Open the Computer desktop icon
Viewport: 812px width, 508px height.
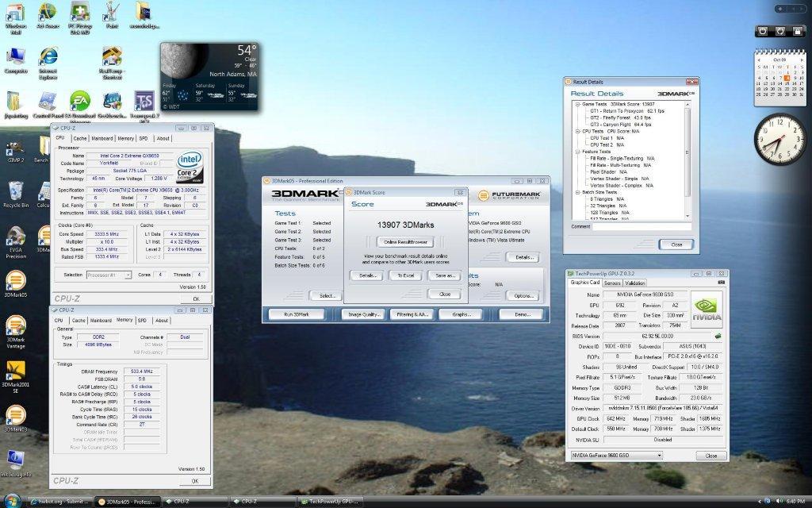(16, 60)
